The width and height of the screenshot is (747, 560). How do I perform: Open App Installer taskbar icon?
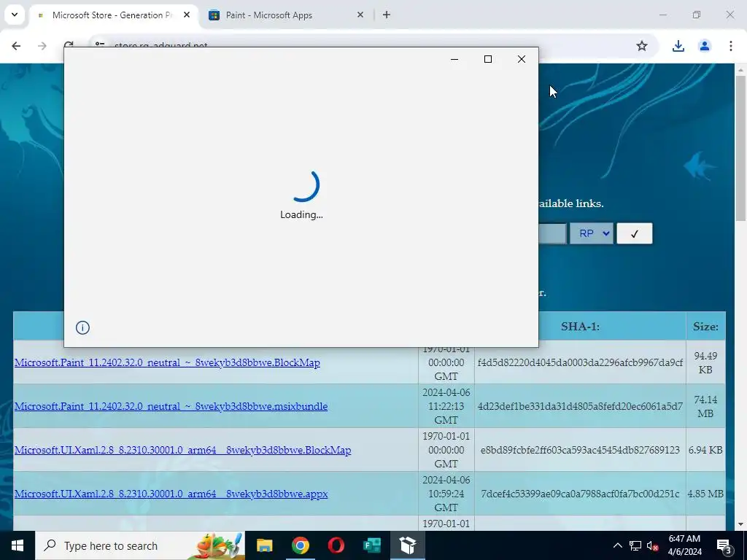(408, 545)
